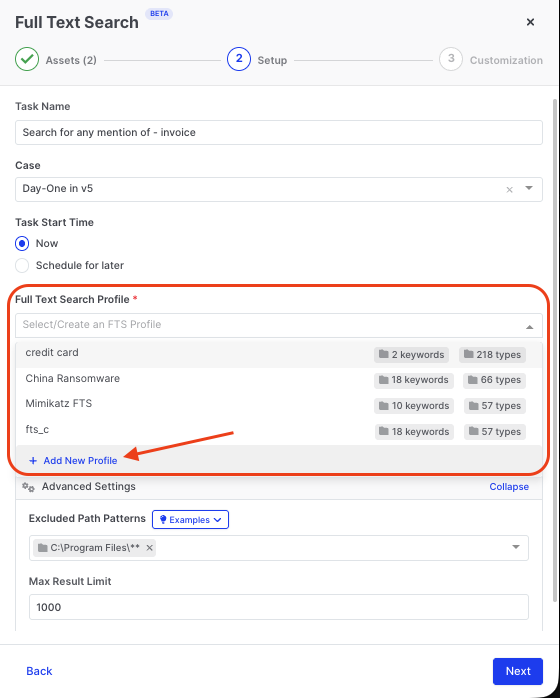Click the Customization step three circle
The height and width of the screenshot is (698, 560).
coord(451,59)
